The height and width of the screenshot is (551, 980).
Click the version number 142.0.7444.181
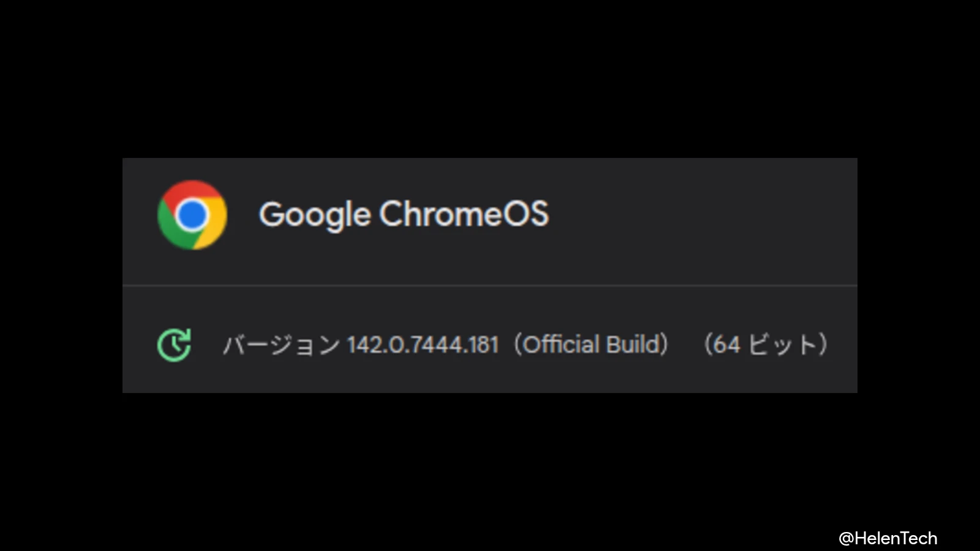tap(423, 344)
